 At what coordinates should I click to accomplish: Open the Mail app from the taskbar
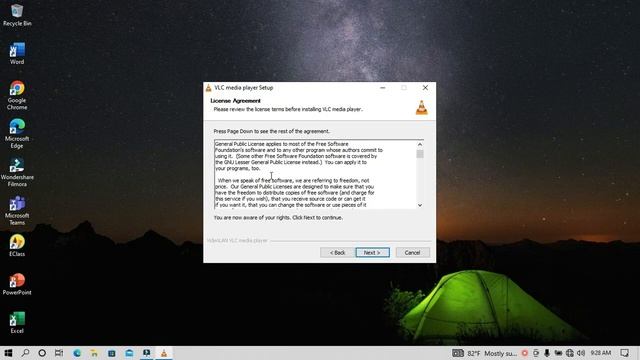129,353
